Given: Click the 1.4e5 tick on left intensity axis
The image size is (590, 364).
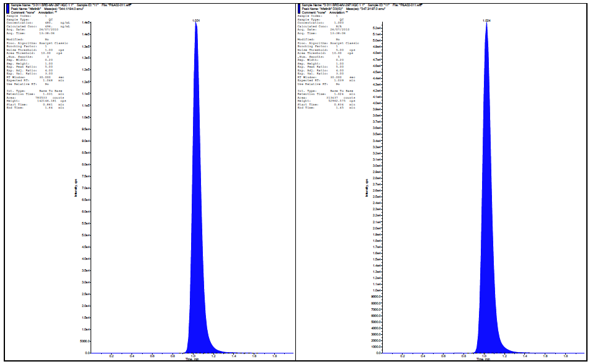Looking at the screenshot, I should pos(86,22).
